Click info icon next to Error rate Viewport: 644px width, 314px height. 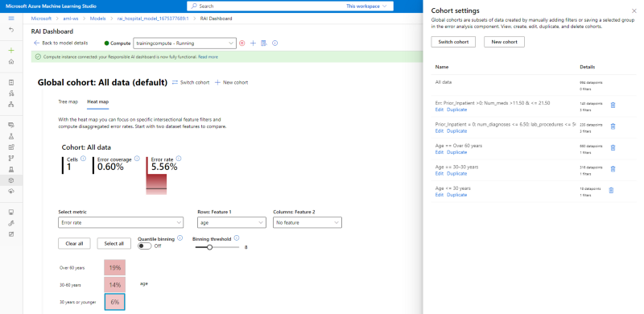coord(179,159)
